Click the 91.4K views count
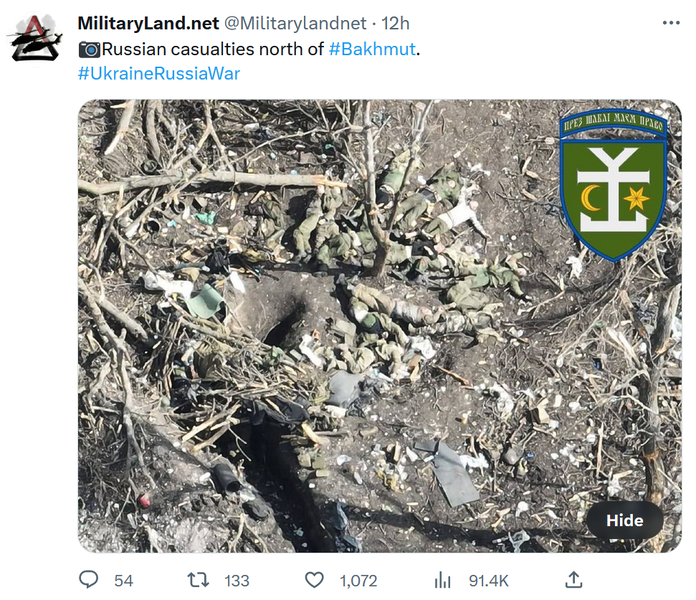Viewport: 696px width, 600px height. 488,580
